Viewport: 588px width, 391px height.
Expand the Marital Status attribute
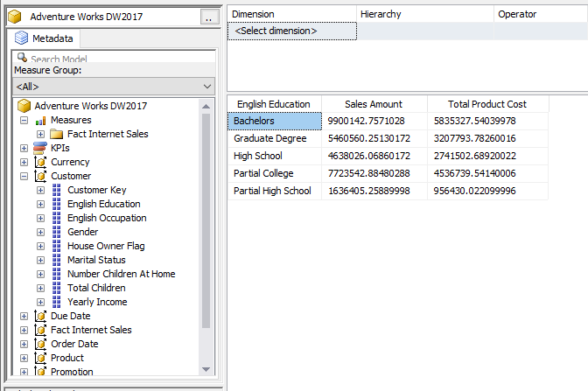click(x=40, y=260)
